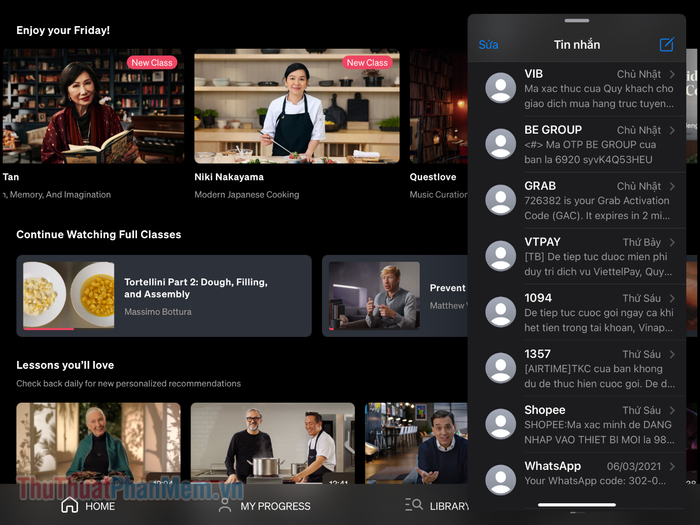The height and width of the screenshot is (525, 700).
Task: Open the lesson thumbnail of man in restaurant
Action: [416, 443]
